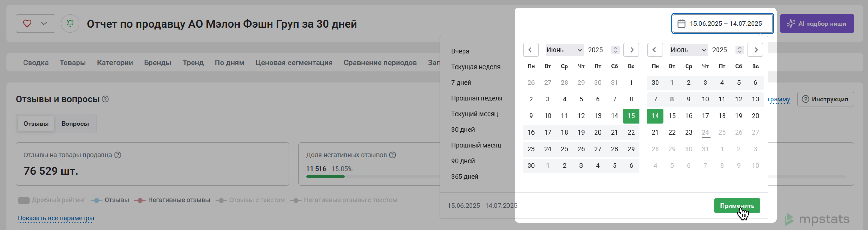Pick July 14 end date

pyautogui.click(x=655, y=116)
